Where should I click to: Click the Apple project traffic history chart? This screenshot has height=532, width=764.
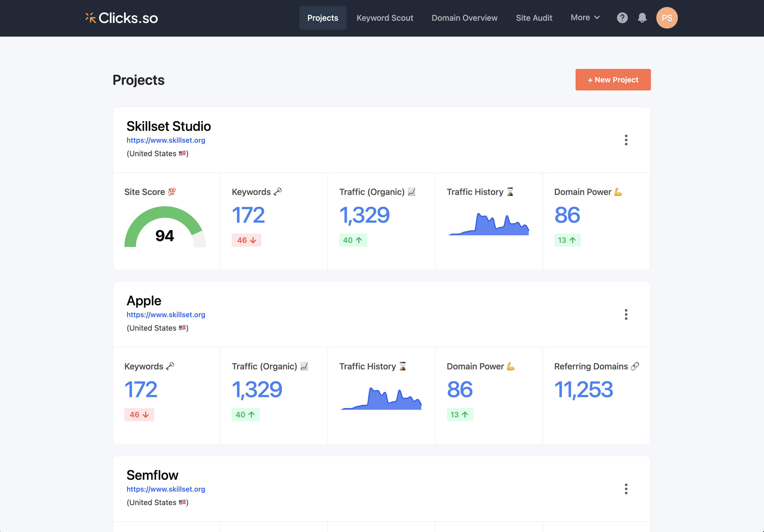(381, 398)
